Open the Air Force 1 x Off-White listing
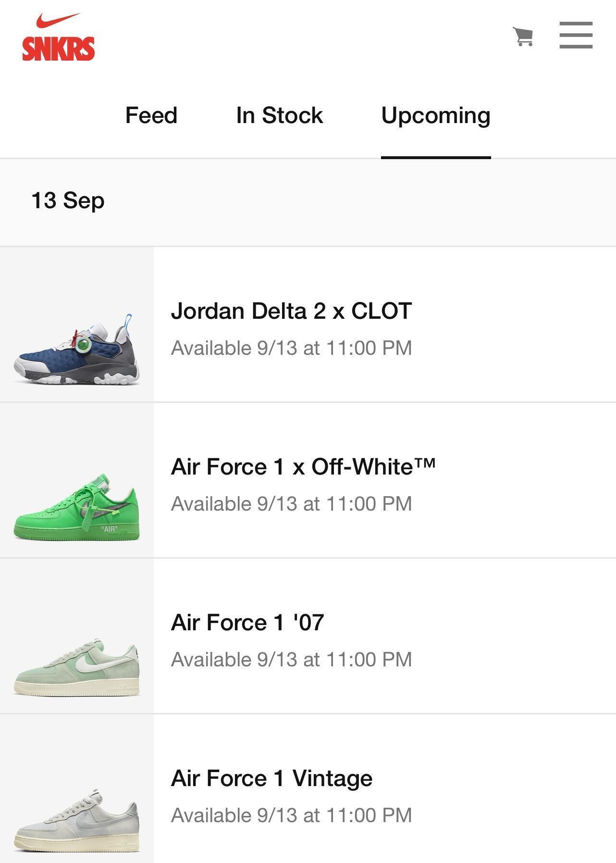 click(x=303, y=467)
